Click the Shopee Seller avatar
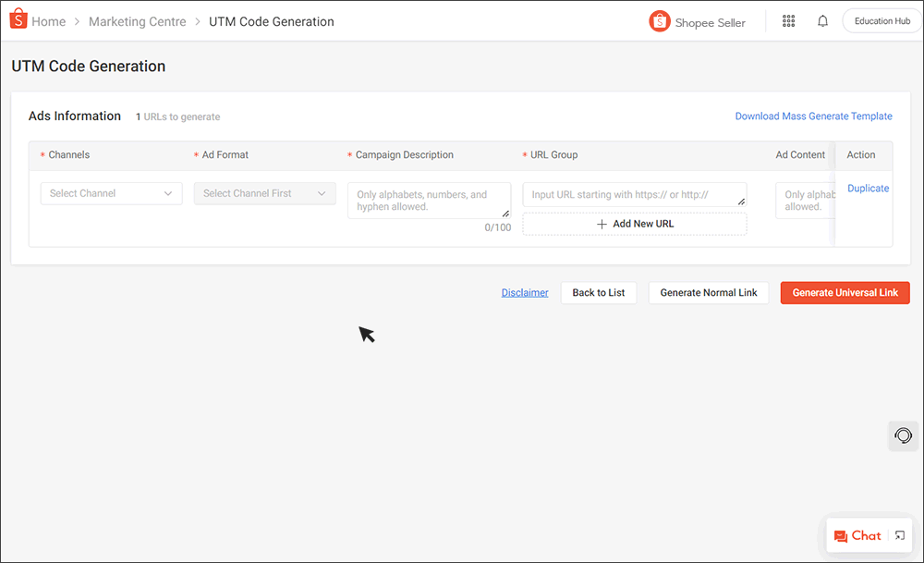Viewport: 924px width, 563px height. 659,20
